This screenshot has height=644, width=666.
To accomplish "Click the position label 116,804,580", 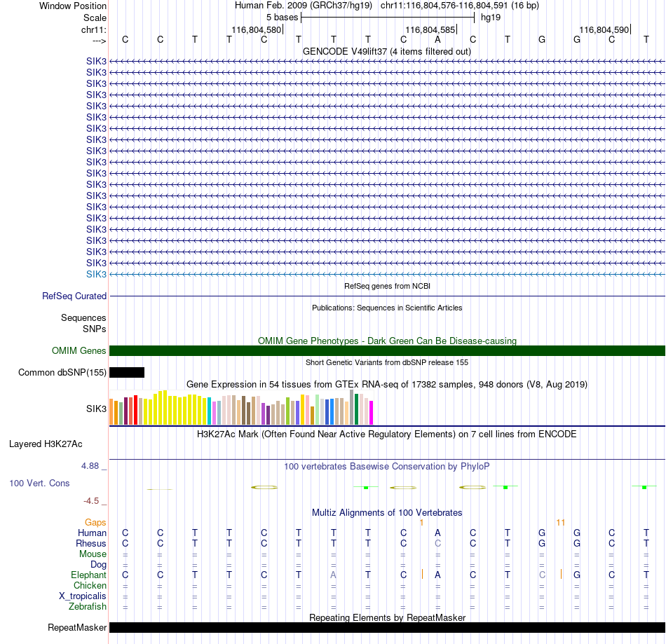I will [x=256, y=29].
